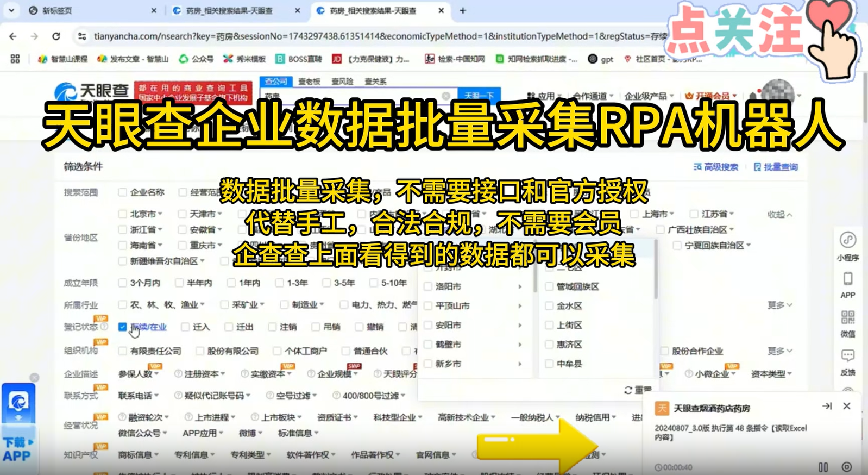This screenshot has width=868, height=475.
Task: Open the 智慧山课程 bookmark
Action: pyautogui.click(x=62, y=59)
